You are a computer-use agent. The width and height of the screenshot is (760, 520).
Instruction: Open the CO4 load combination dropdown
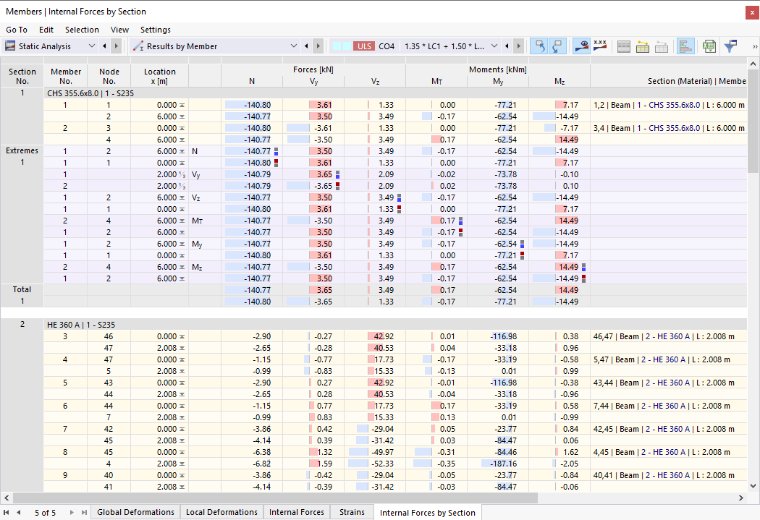(494, 46)
